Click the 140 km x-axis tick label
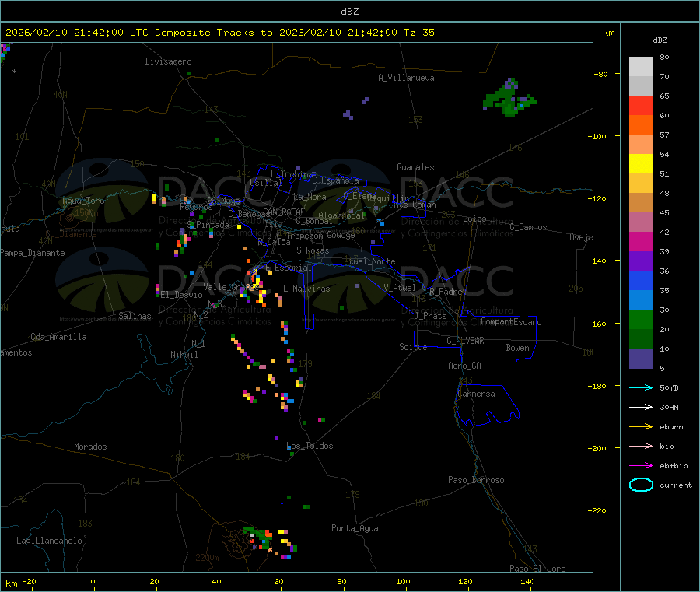Screen dimensions: 700x592 click(x=527, y=581)
